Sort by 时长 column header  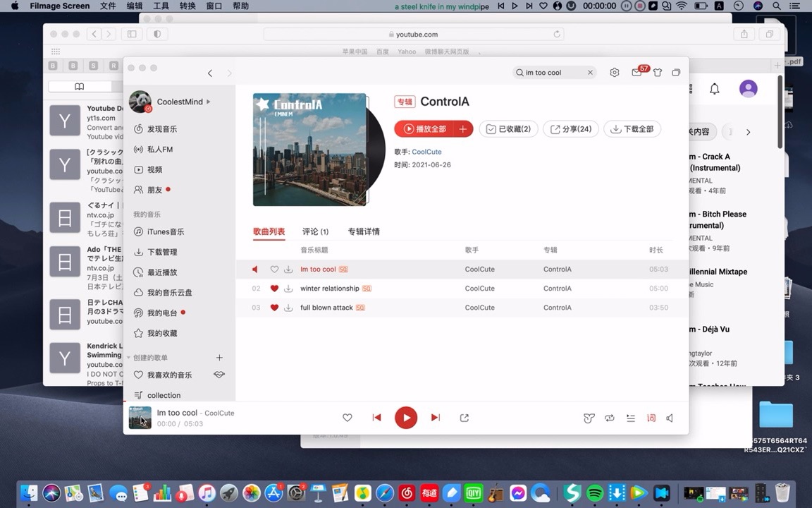pos(656,250)
